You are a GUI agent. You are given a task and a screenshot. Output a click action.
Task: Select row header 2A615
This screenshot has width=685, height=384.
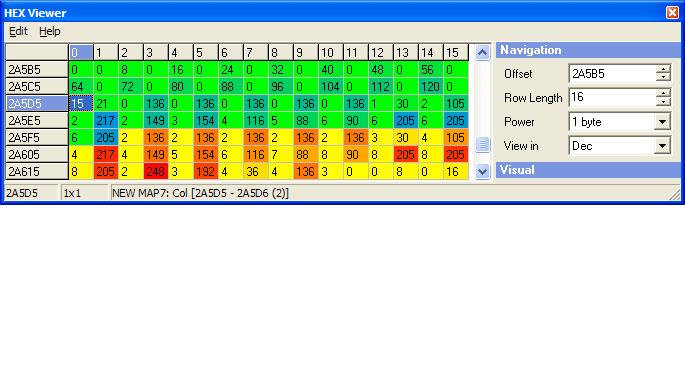pyautogui.click(x=37, y=172)
